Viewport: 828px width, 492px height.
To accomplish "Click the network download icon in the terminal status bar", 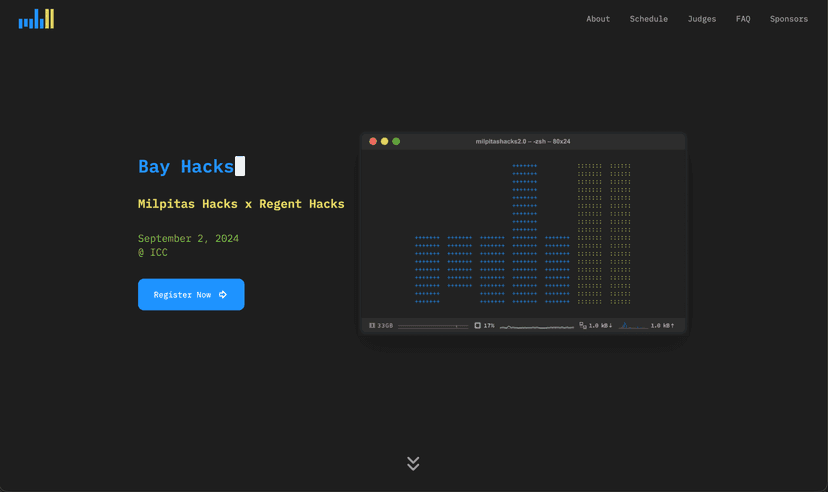I will [x=583, y=326].
